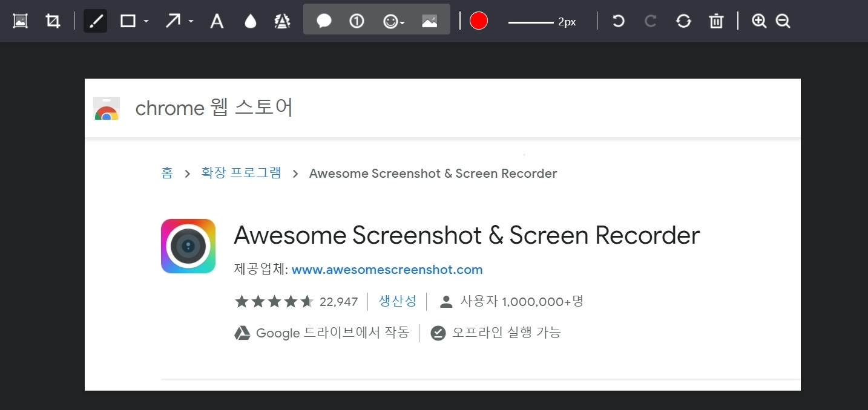Click the star rating 22,947 reviews
The width and height of the screenshot is (868, 410).
pyautogui.click(x=296, y=301)
